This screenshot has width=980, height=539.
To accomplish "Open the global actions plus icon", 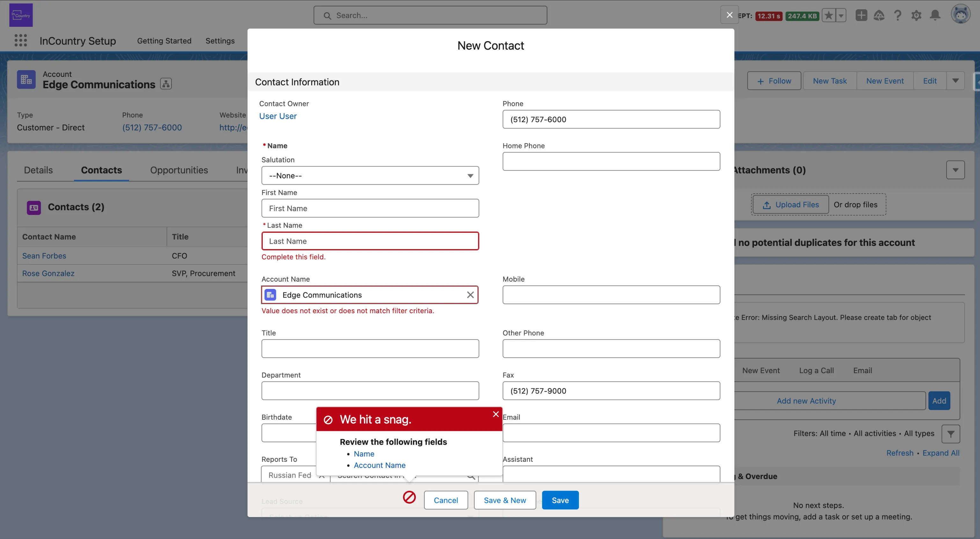I will tap(861, 15).
